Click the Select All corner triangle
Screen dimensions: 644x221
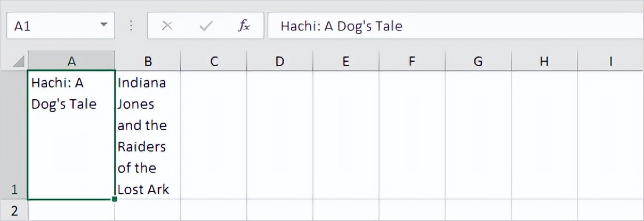pyautogui.click(x=18, y=62)
